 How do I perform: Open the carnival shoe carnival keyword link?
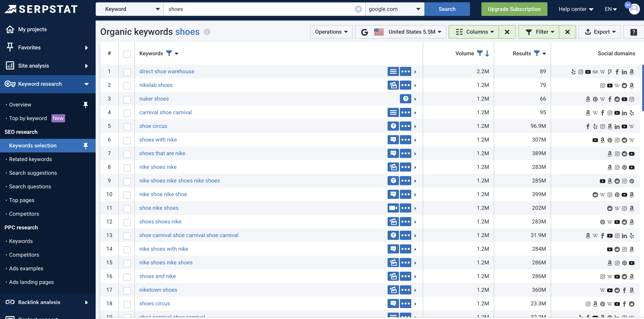coord(165,112)
